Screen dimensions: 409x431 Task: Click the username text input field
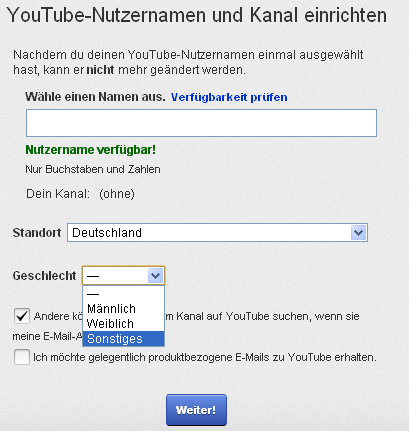201,123
